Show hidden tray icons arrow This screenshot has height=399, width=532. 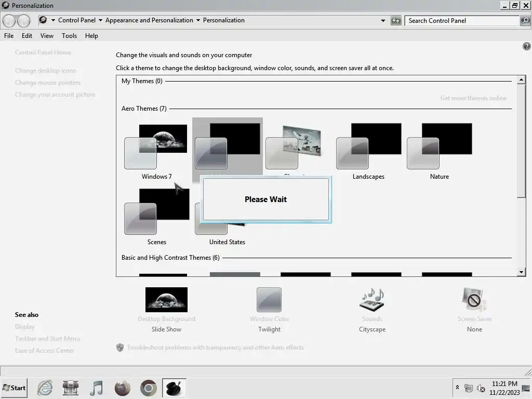tap(457, 388)
